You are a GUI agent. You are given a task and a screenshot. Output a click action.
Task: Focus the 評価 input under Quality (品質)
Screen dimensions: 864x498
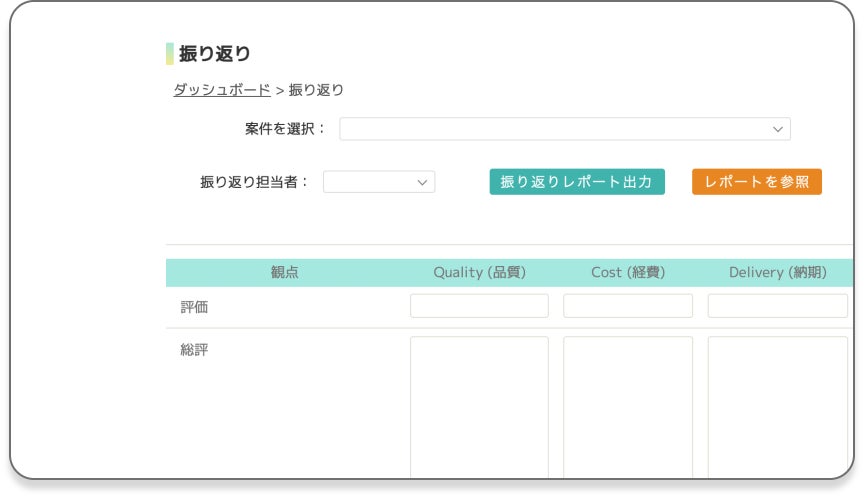pos(479,306)
